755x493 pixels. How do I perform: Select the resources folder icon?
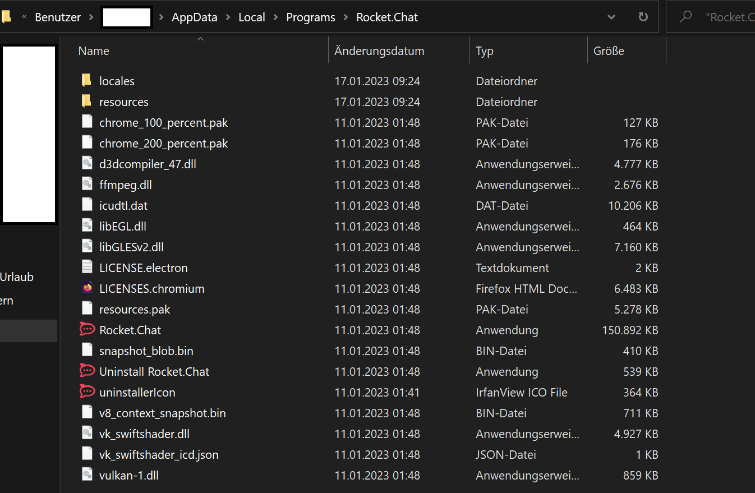(86, 102)
